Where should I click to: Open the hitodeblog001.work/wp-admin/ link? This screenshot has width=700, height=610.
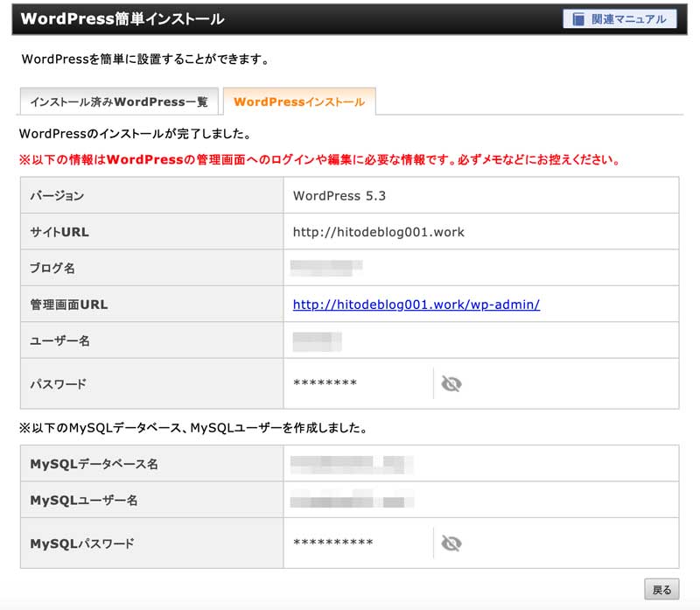[416, 305]
